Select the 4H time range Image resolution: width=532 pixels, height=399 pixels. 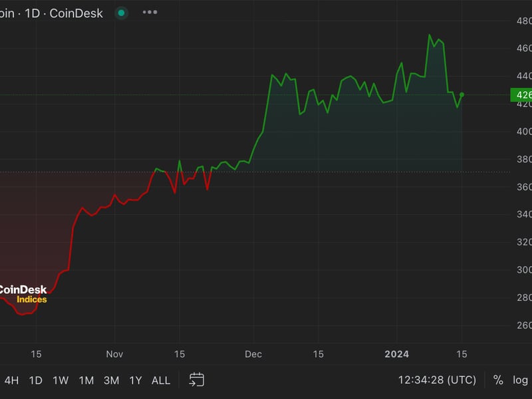point(11,380)
